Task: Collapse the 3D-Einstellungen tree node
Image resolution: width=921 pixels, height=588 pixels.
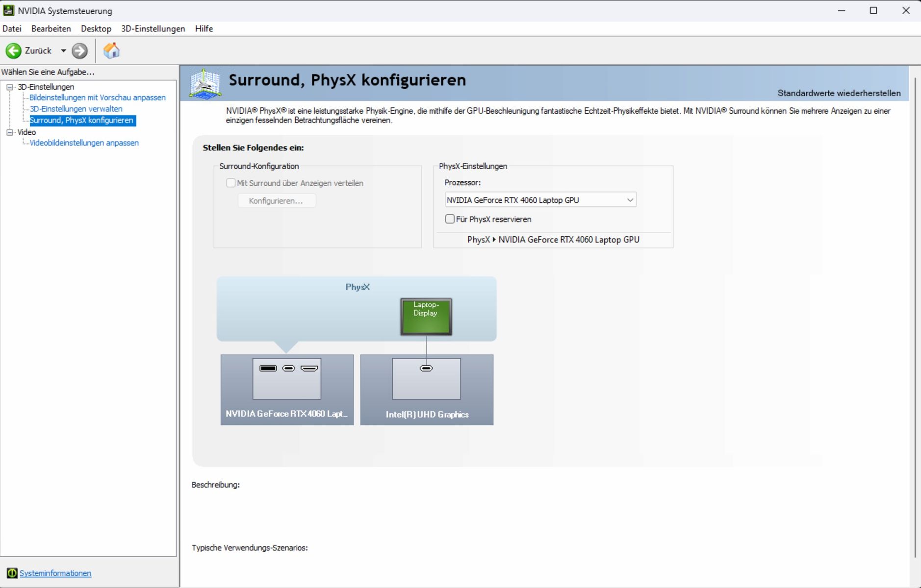Action: [x=10, y=87]
